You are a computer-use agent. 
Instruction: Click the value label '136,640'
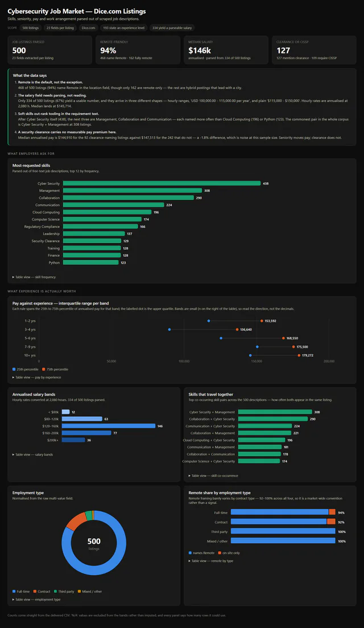point(246,330)
